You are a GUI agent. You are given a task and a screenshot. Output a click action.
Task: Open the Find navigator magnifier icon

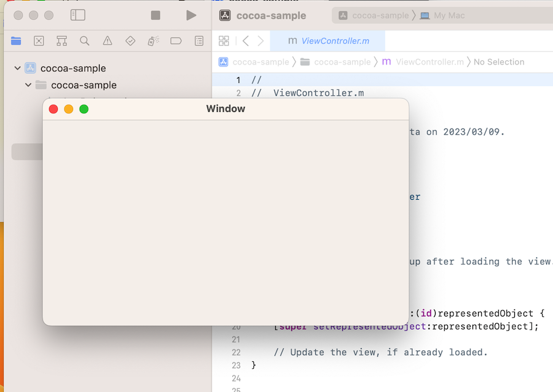85,41
